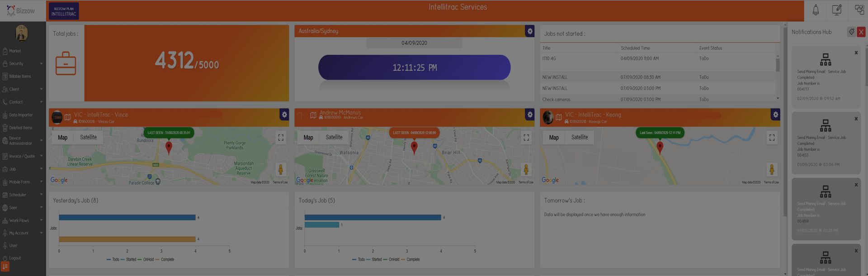This screenshot has height=276, width=868.
Task: Expand the Contact sidebar menu
Action: [x=23, y=102]
